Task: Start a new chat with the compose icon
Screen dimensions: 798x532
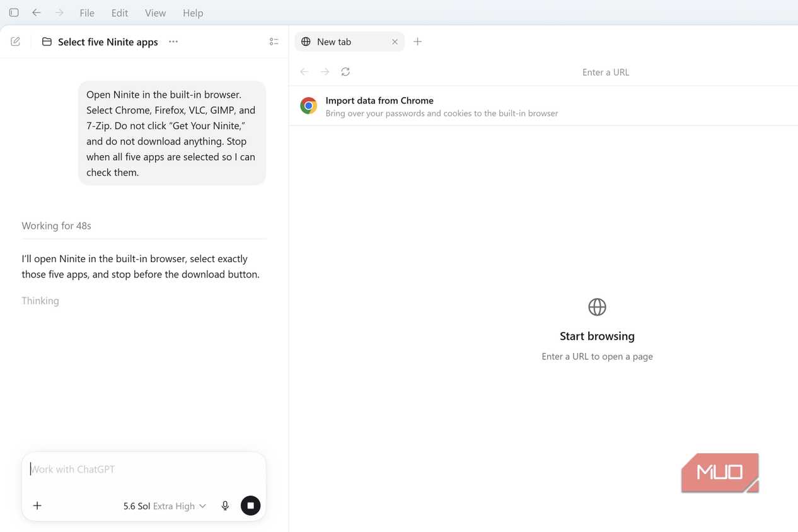Action: tap(16, 42)
